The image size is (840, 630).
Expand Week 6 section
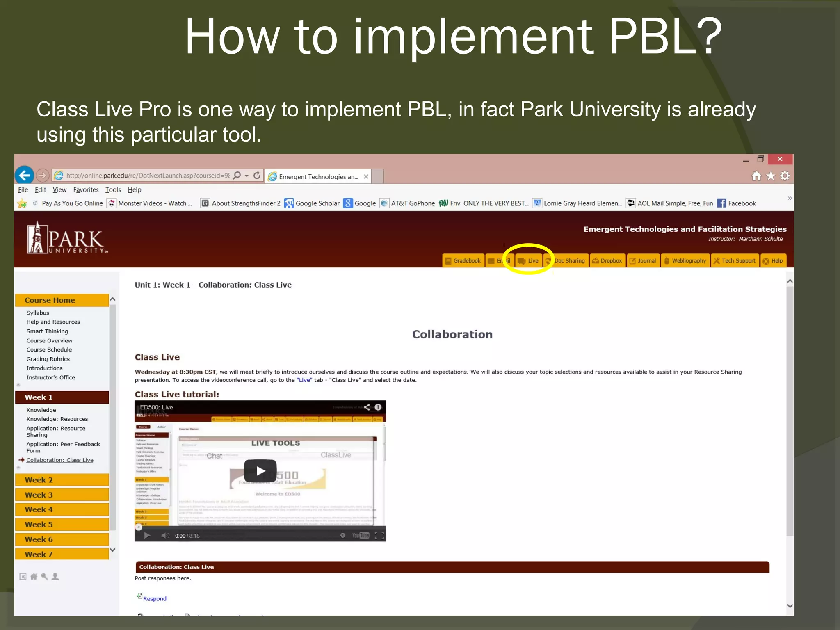62,540
